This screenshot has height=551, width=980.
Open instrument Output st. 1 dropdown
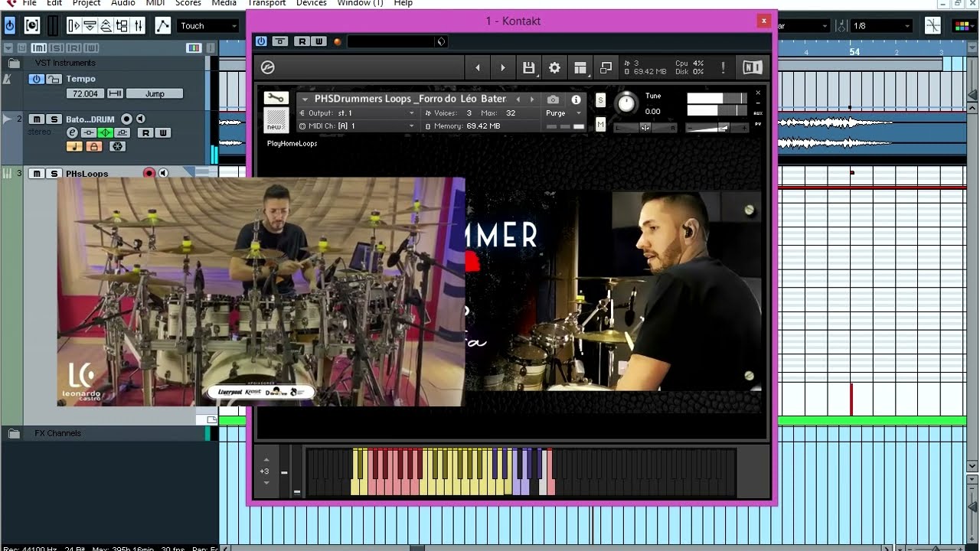point(356,112)
